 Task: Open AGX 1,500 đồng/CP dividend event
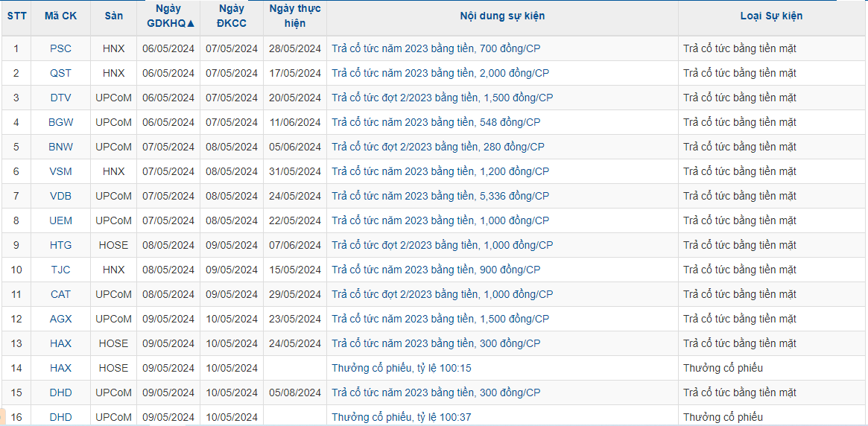tap(440, 319)
